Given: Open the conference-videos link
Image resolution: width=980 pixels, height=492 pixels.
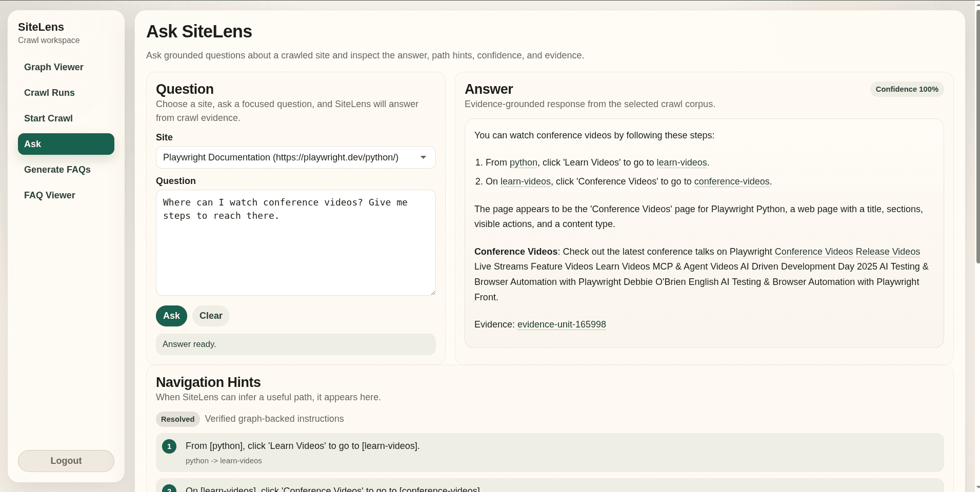Looking at the screenshot, I should 732,181.
